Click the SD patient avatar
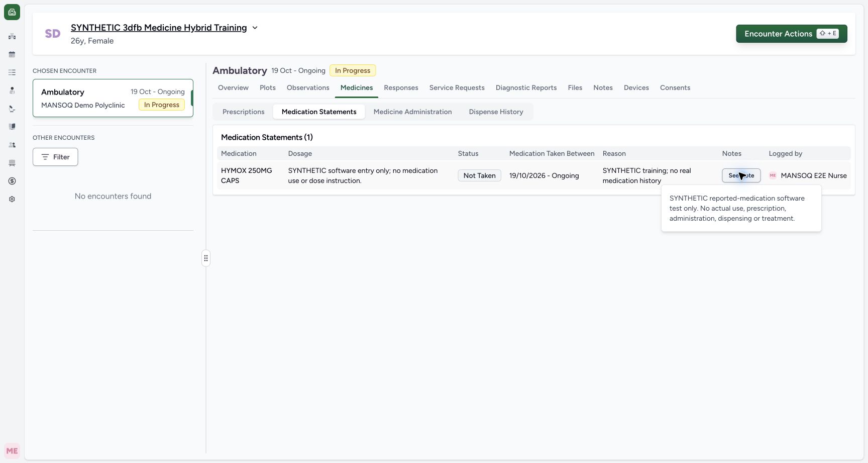The width and height of the screenshot is (868, 463). [53, 34]
